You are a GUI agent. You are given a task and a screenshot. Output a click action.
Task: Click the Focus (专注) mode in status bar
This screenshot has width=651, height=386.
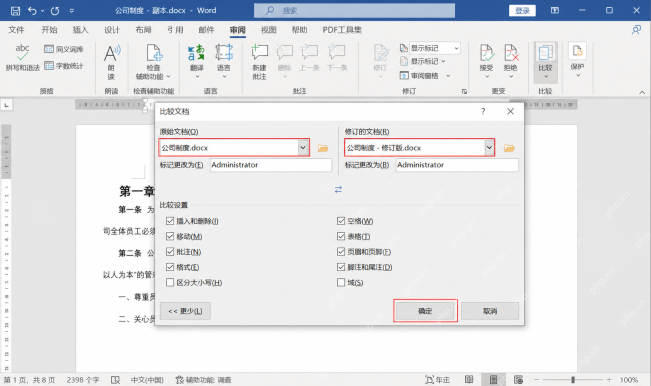pyautogui.click(x=437, y=379)
